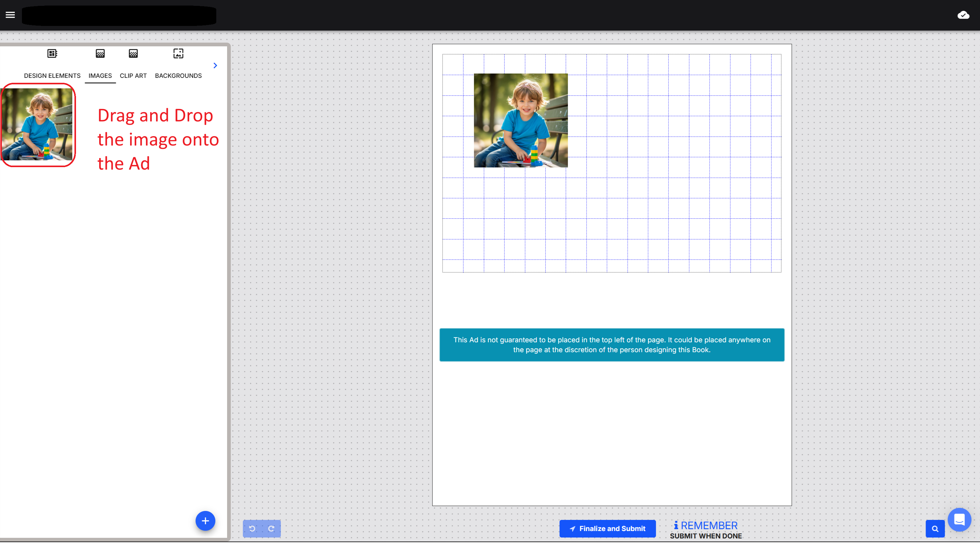
Task: Open the chat support bubble
Action: point(959,519)
